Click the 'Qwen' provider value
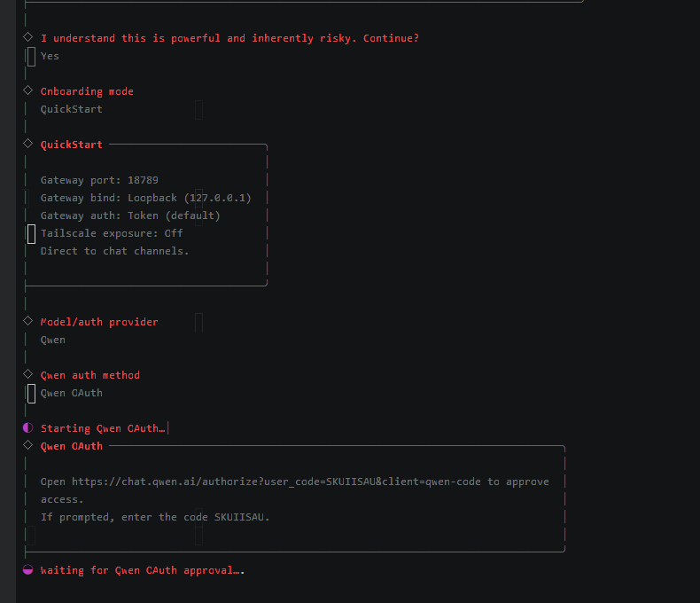The height and width of the screenshot is (603, 700). [x=52, y=340]
